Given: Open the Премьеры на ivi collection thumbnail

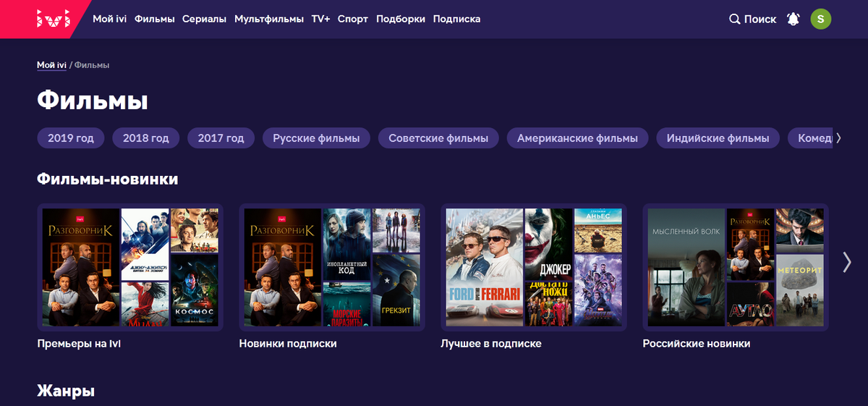Looking at the screenshot, I should 130,267.
